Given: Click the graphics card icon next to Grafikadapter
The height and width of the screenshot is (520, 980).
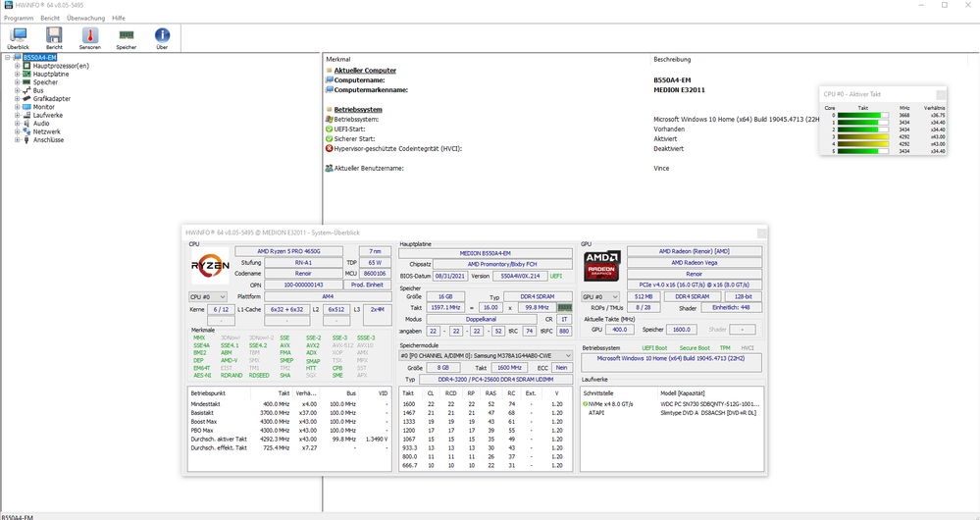Looking at the screenshot, I should tap(26, 99).
